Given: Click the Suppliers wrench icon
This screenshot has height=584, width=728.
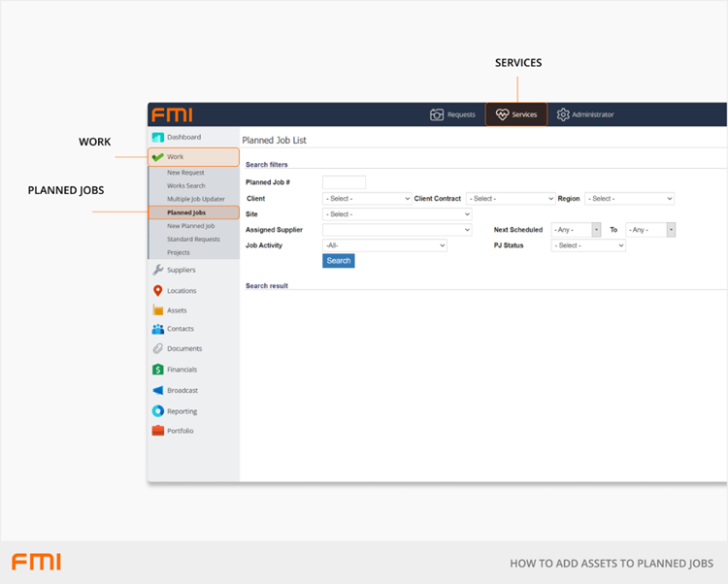Looking at the screenshot, I should [157, 270].
